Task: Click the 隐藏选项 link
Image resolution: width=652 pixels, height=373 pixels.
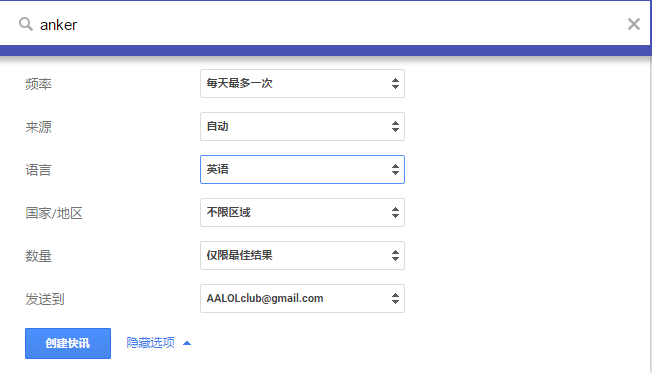Action: [x=151, y=343]
